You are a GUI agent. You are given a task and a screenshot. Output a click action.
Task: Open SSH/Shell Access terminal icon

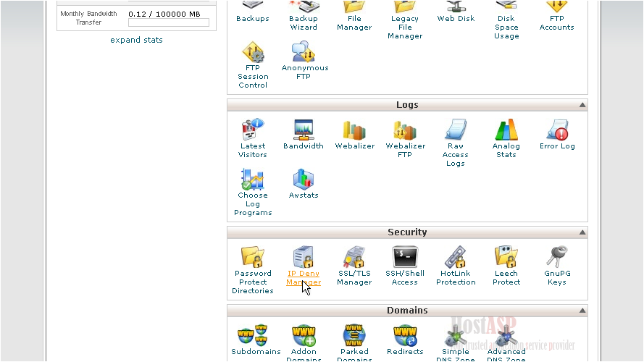[405, 258]
